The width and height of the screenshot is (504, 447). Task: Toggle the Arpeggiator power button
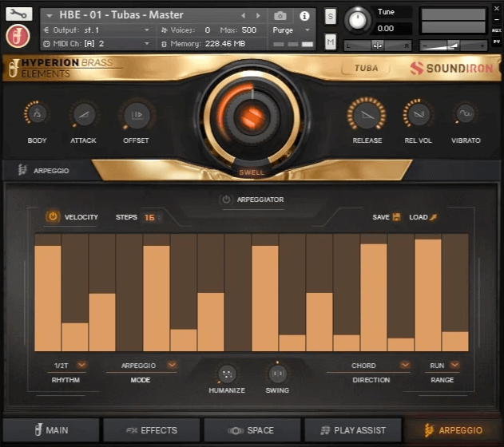pyautogui.click(x=226, y=200)
